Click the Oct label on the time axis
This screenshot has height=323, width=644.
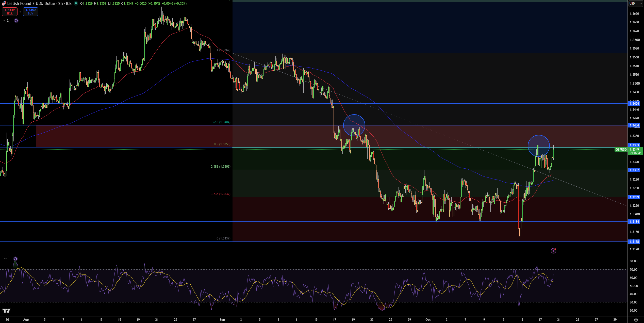tap(428, 319)
